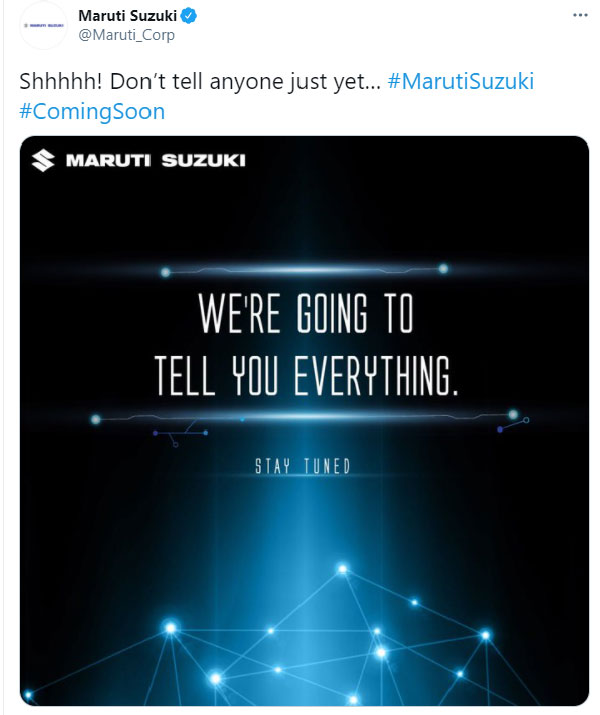Click the glowing dot at upper line's right end

(x=444, y=269)
